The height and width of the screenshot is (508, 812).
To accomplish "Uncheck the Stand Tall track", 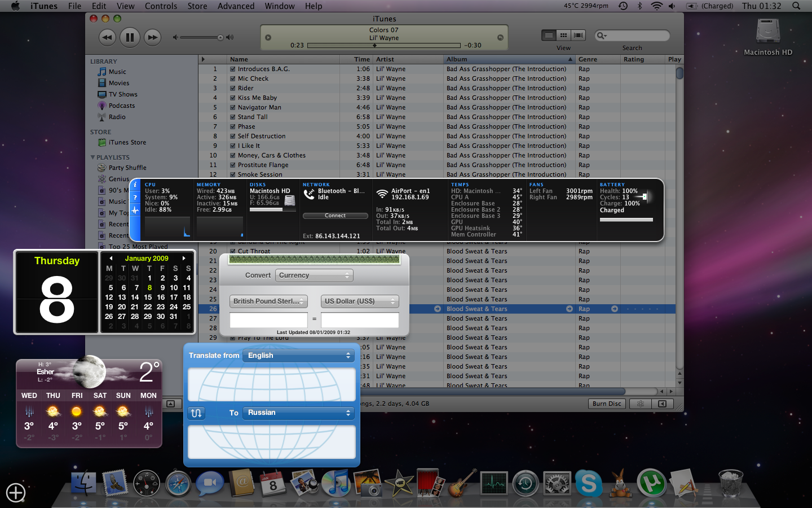I will [232, 117].
